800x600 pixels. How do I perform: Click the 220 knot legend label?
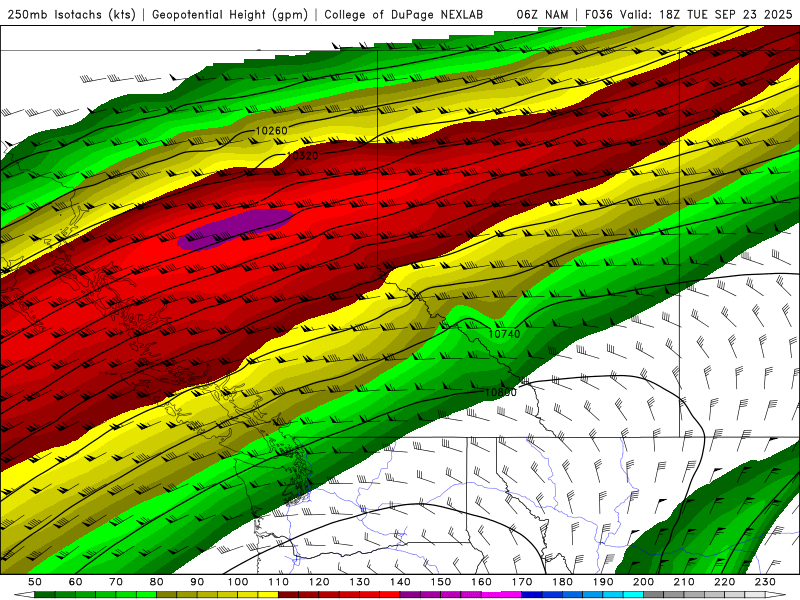coord(724,582)
